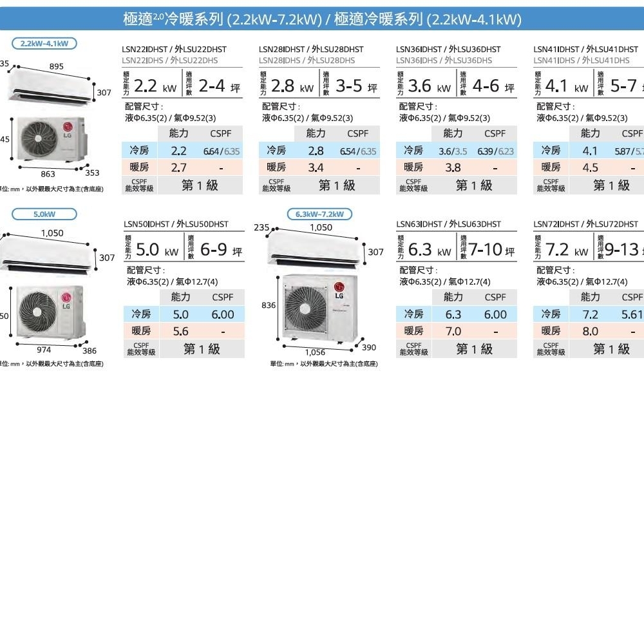Click heating capacity 8.0 in LSN72 table
The height and width of the screenshot is (644, 644).
click(x=590, y=332)
